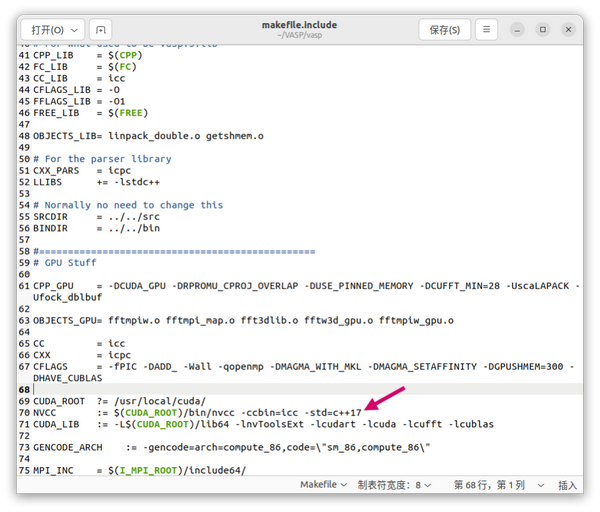Click $(FREE) value on FREE_LIB line

coord(128,113)
